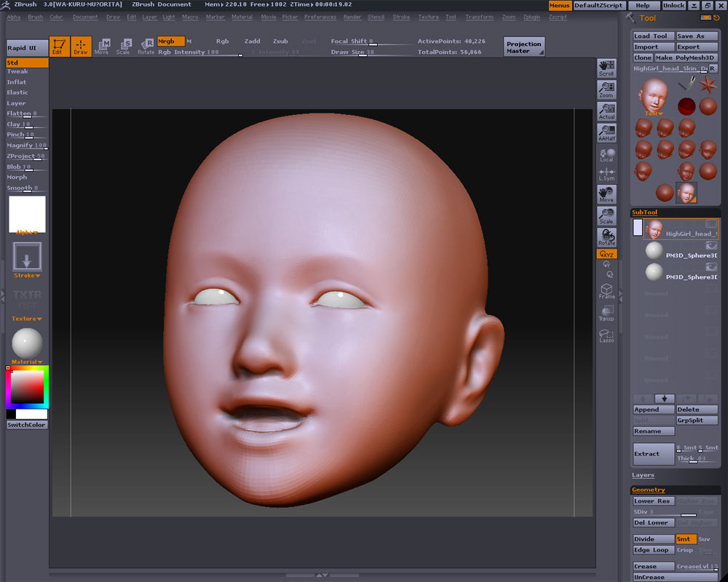Click the Lasso selection icon
728x582 pixels.
(x=606, y=335)
